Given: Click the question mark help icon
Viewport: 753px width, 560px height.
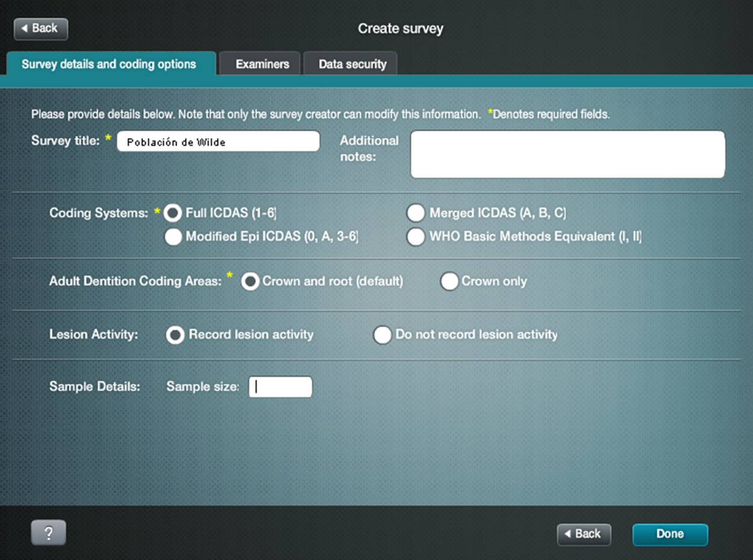Looking at the screenshot, I should point(48,533).
